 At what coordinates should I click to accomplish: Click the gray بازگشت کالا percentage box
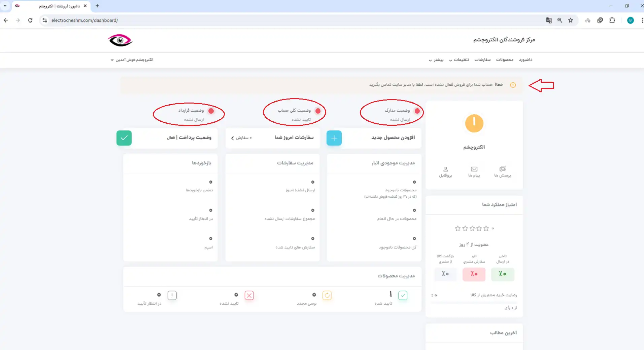coord(445,274)
